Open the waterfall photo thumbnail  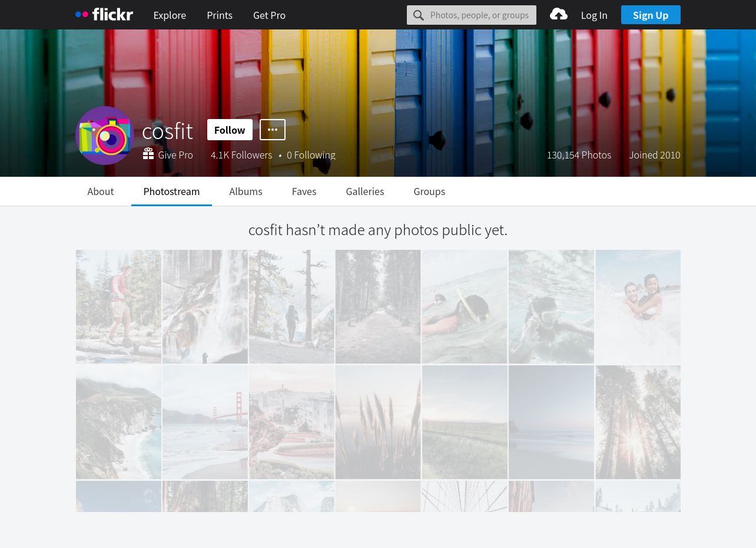[x=205, y=306]
